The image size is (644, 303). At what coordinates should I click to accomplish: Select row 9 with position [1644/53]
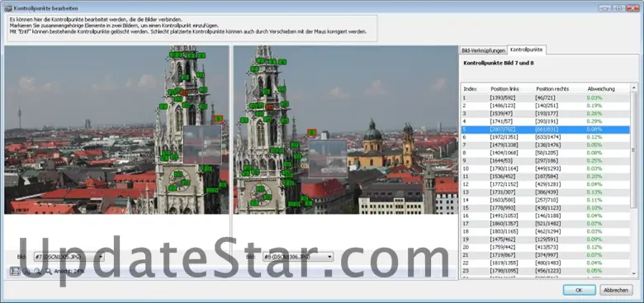tap(546, 160)
